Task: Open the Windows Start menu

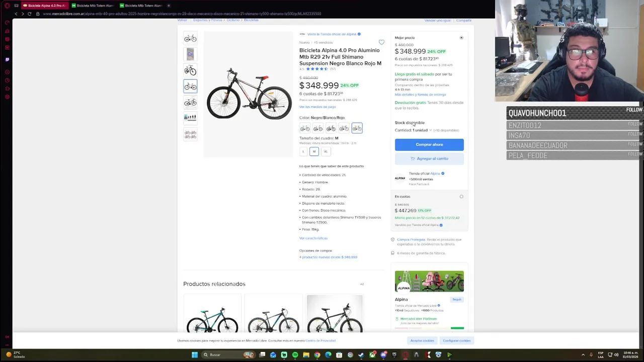Action: click(195, 355)
